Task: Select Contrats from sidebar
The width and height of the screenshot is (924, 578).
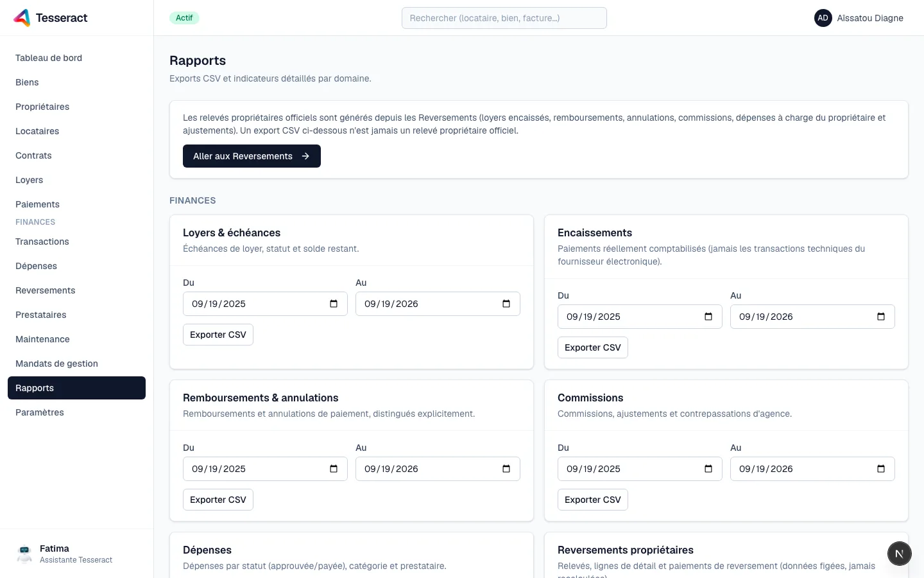Action: pyautogui.click(x=76, y=155)
